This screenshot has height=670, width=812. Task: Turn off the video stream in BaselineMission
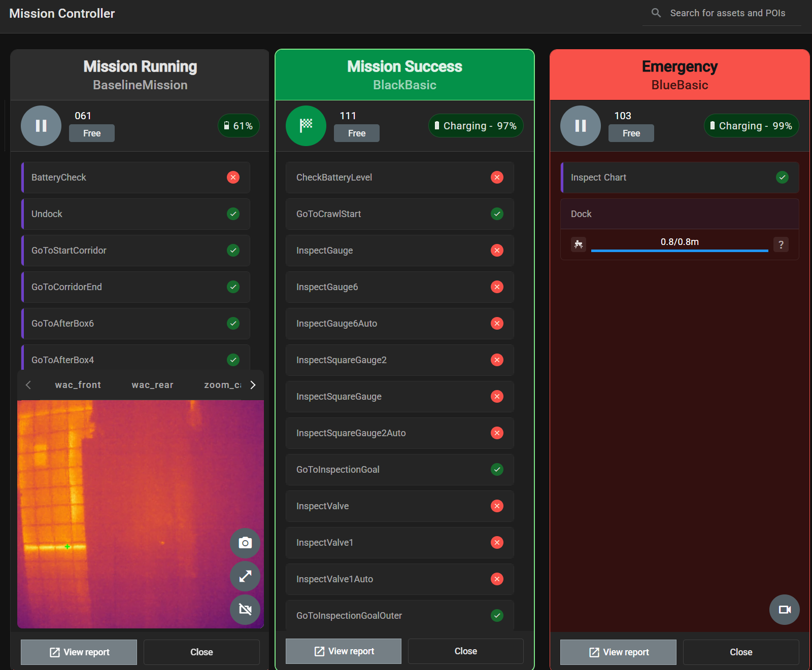coord(245,609)
